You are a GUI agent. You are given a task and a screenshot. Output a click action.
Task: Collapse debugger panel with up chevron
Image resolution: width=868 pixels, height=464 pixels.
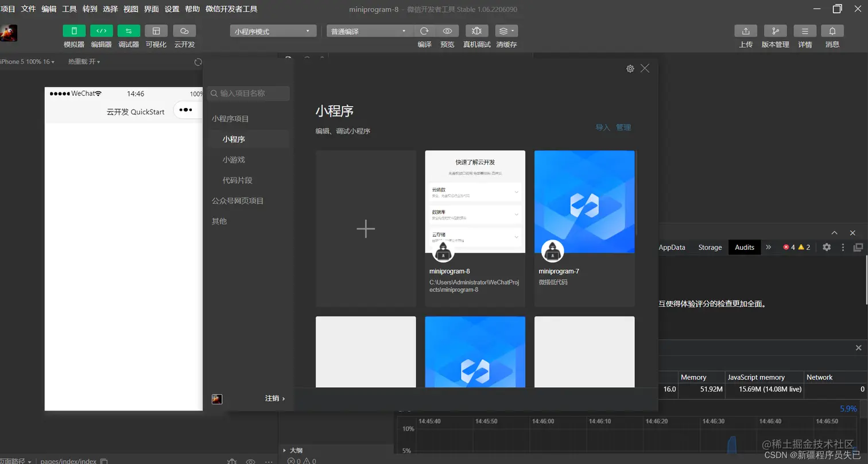[x=835, y=233]
